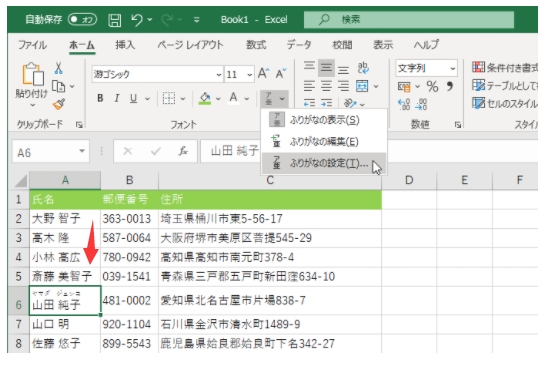Click the Middle Align icon
Screen dimensions: 545x368
pos(326,67)
